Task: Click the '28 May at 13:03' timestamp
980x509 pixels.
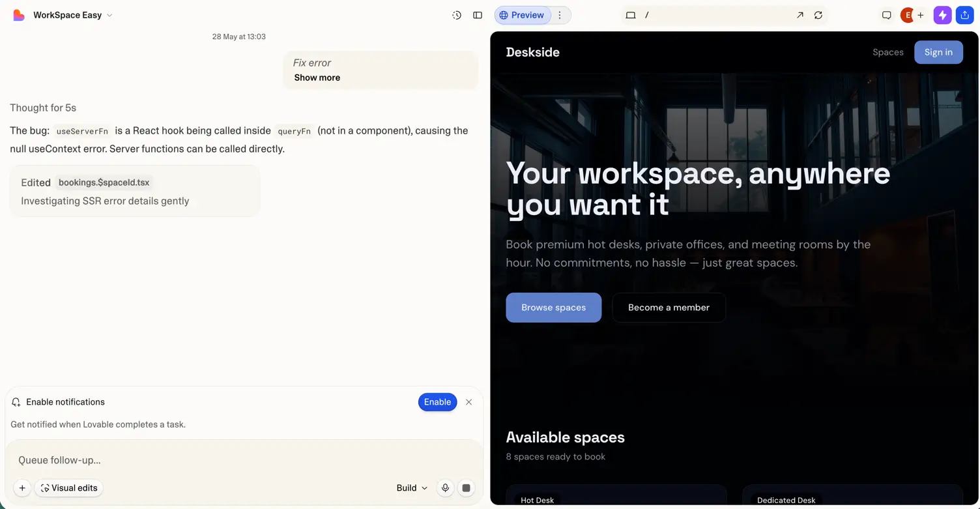Action: pyautogui.click(x=239, y=36)
